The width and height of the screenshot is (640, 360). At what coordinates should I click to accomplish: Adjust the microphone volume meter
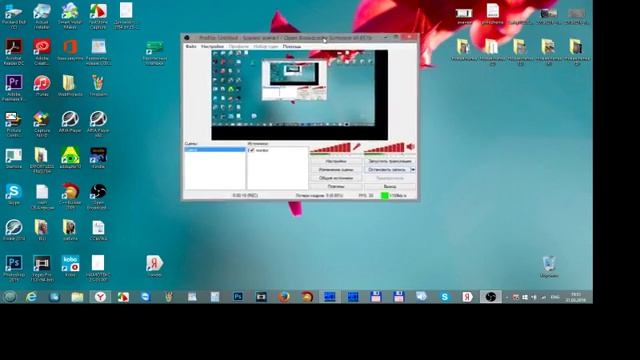(330, 148)
